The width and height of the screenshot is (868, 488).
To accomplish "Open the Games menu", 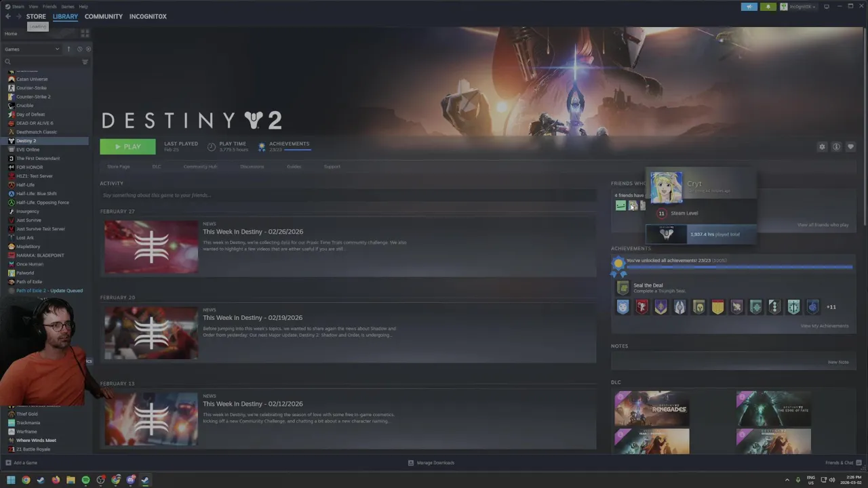I will pyautogui.click(x=68, y=6).
